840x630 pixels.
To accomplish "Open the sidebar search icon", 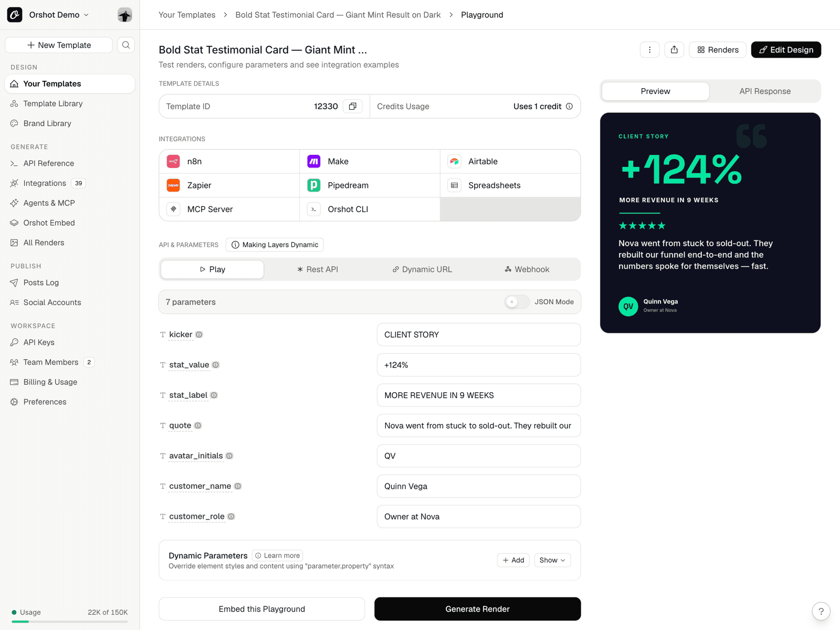I will point(126,45).
